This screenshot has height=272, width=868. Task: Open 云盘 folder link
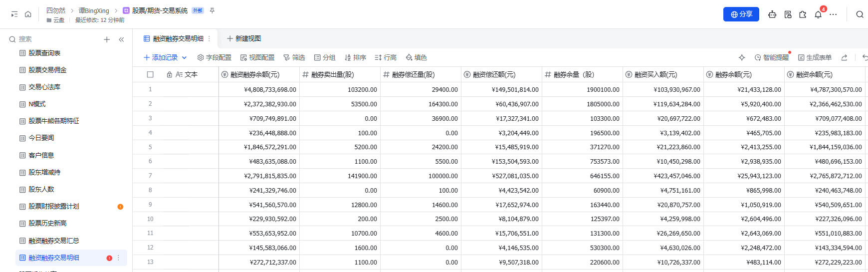55,20
